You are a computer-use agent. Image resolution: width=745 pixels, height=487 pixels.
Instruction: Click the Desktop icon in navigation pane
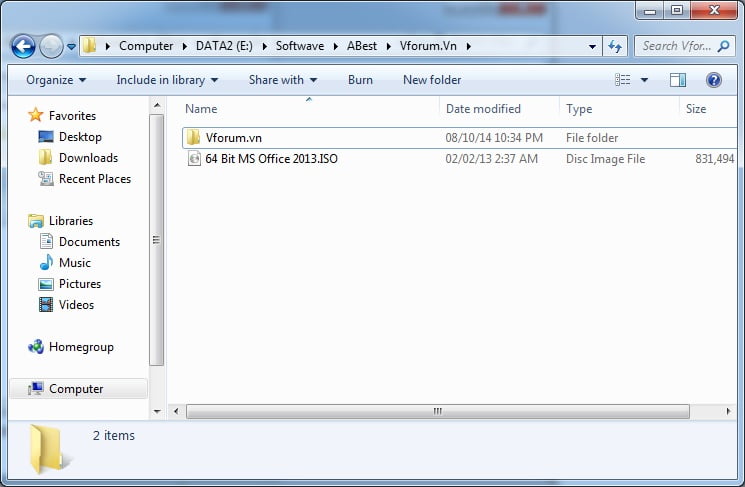46,137
